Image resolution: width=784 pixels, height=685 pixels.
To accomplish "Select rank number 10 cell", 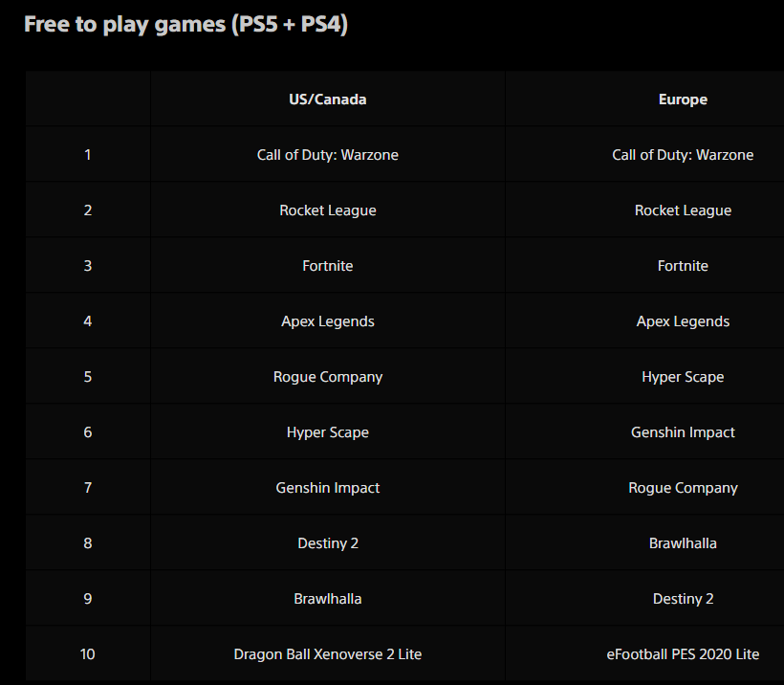I will 88,654.
